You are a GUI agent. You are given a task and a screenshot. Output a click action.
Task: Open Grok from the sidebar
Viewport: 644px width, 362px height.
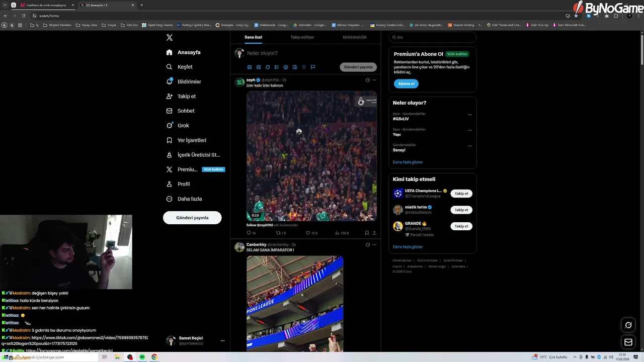click(178, 125)
